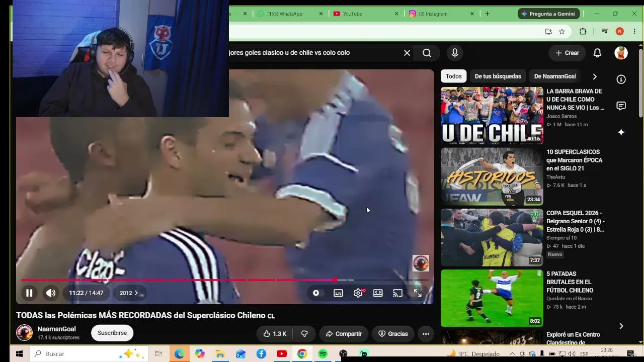Open the sparkle AI panel icon
This screenshot has height=362, width=644.
621,132
